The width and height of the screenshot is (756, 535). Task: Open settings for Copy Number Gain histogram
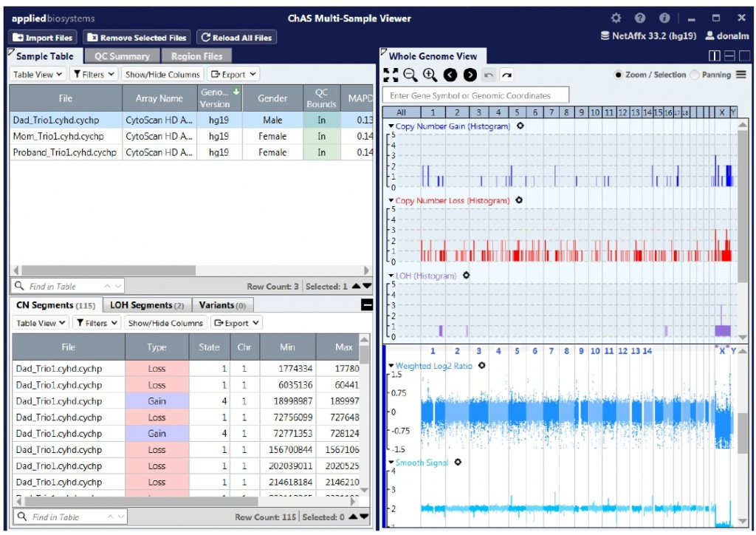(x=520, y=126)
